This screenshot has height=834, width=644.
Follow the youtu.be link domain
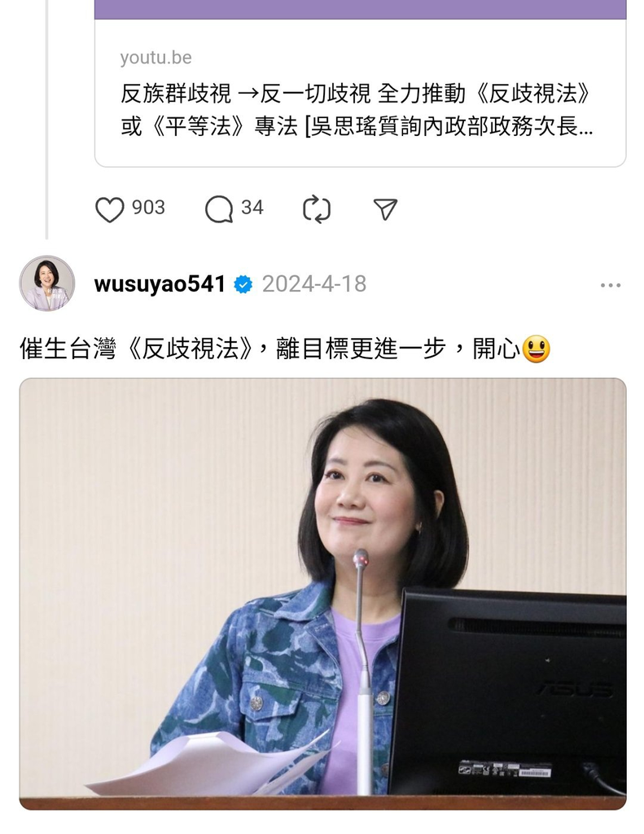click(x=156, y=58)
